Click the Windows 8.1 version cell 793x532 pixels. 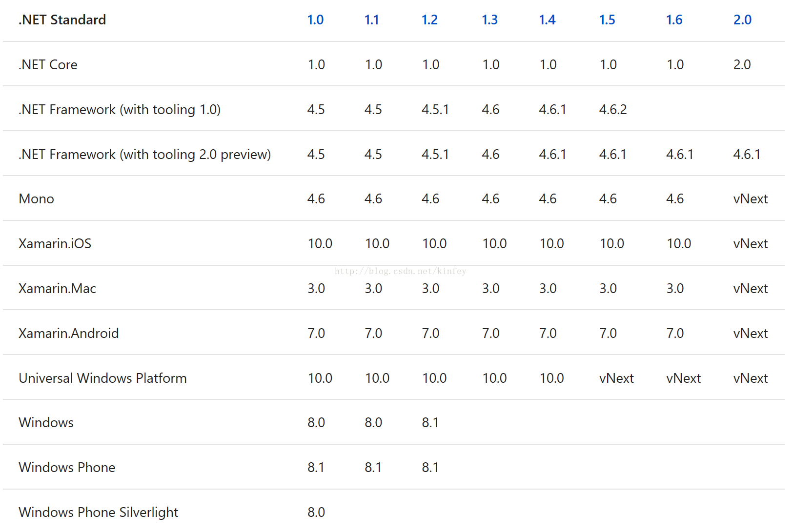click(430, 423)
